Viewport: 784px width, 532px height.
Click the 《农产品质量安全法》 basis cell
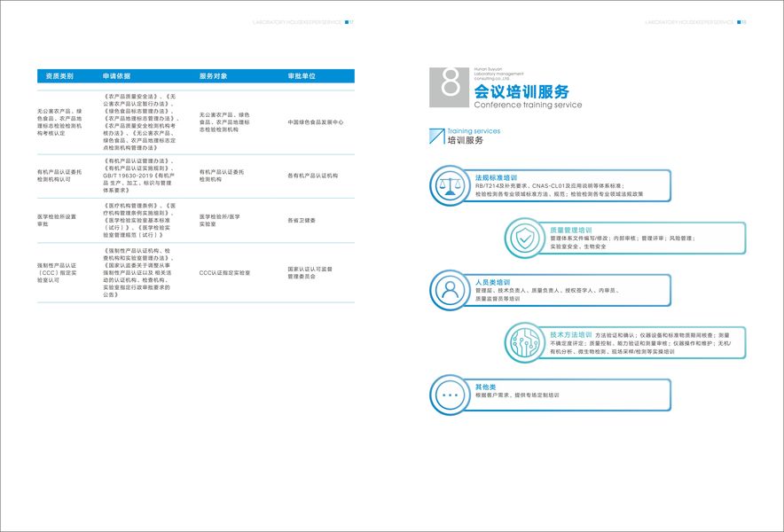pos(141,122)
